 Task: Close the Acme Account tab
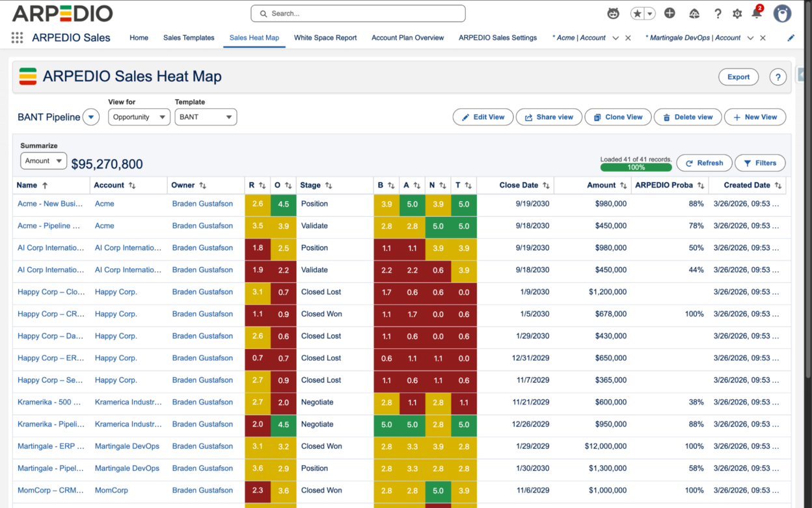tap(628, 38)
